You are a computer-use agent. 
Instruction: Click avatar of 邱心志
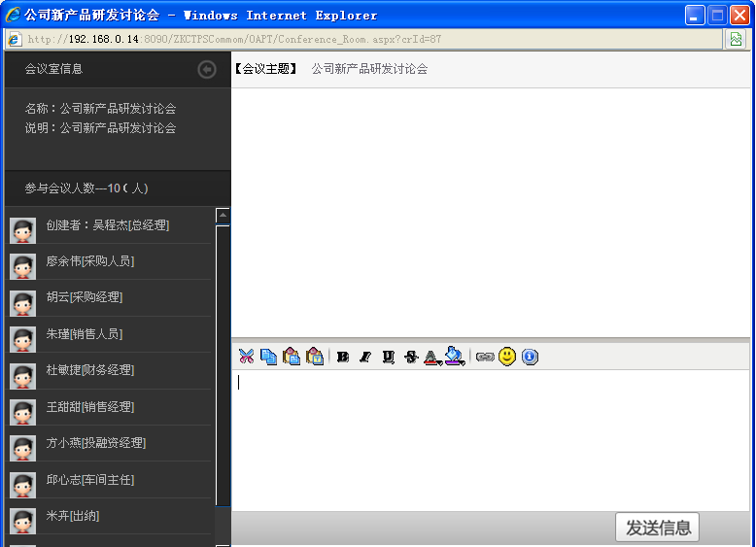point(22,485)
